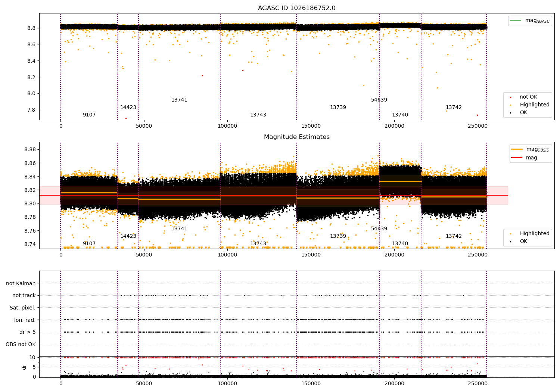The height and width of the screenshot is (392, 560).
Task: Click the "Magnitude Estimates" plot title
Action: tap(297, 137)
